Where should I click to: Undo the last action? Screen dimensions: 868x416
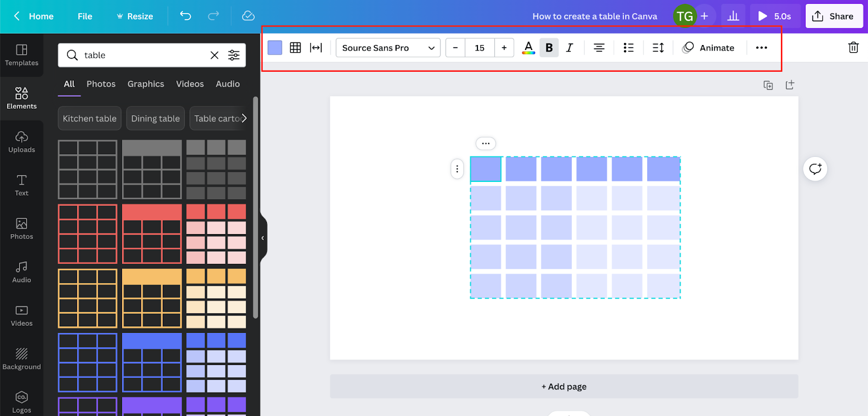(186, 16)
